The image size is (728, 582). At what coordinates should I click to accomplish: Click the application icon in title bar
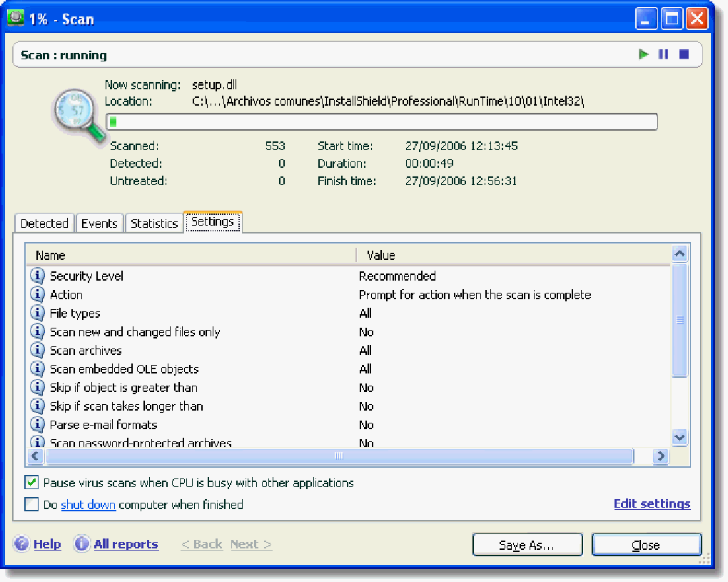coord(15,18)
